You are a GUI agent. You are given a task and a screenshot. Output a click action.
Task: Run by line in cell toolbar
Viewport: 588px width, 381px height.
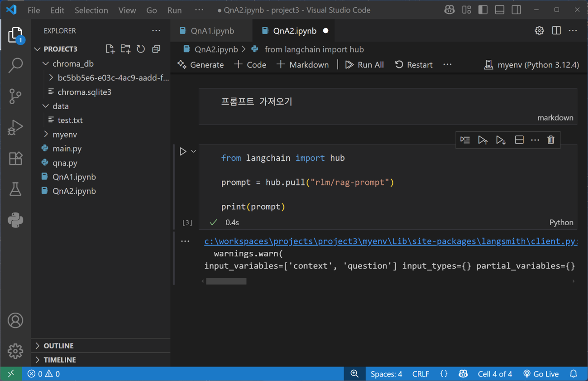pos(465,140)
